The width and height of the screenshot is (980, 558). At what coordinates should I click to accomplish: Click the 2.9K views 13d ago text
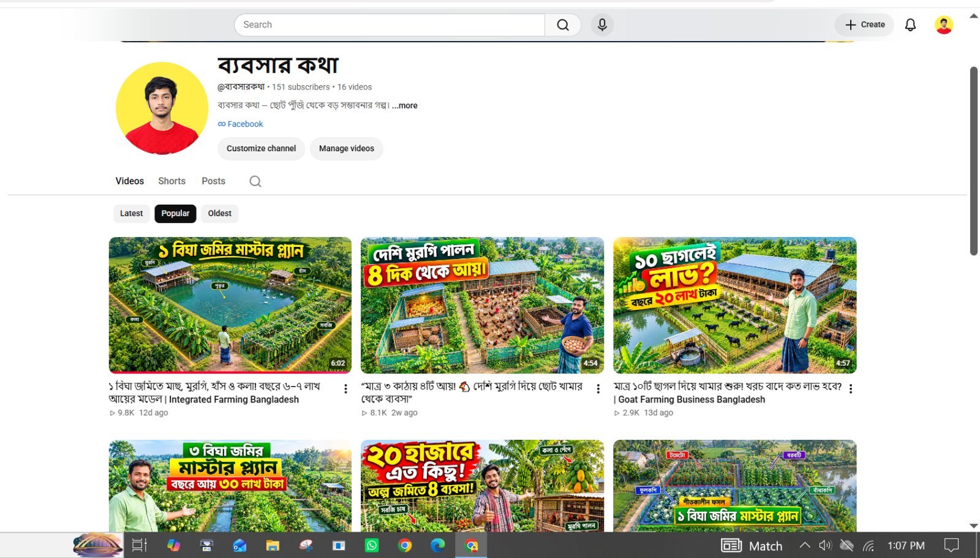pyautogui.click(x=644, y=413)
